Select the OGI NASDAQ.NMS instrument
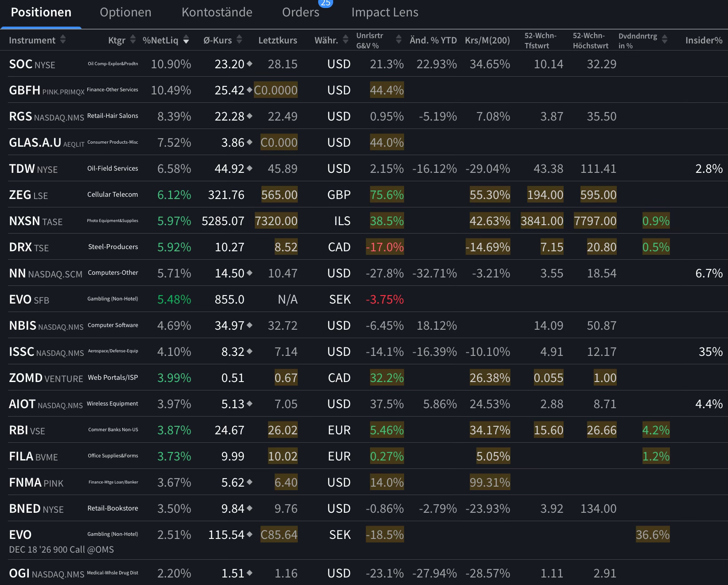The width and height of the screenshot is (728, 585). (x=47, y=573)
